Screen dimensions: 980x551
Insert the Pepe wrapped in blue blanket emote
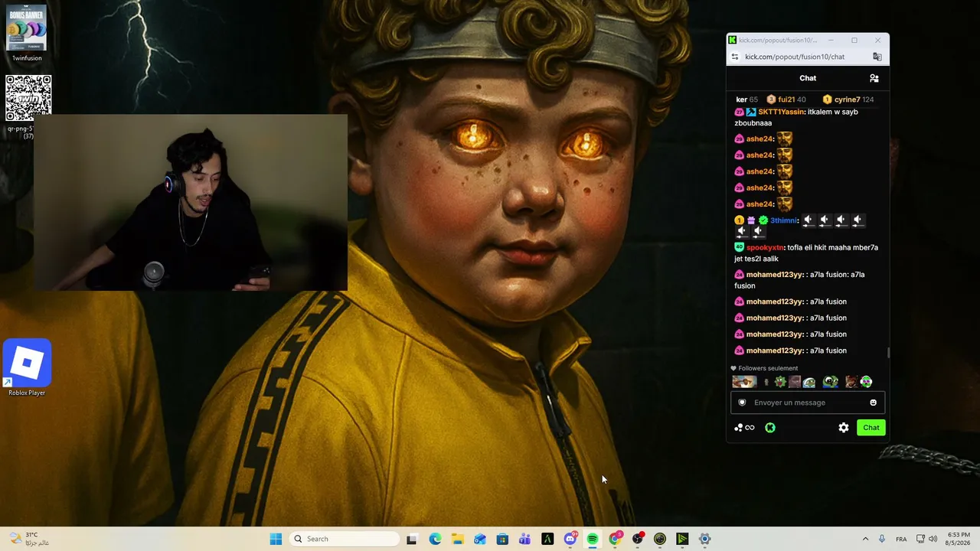809,382
